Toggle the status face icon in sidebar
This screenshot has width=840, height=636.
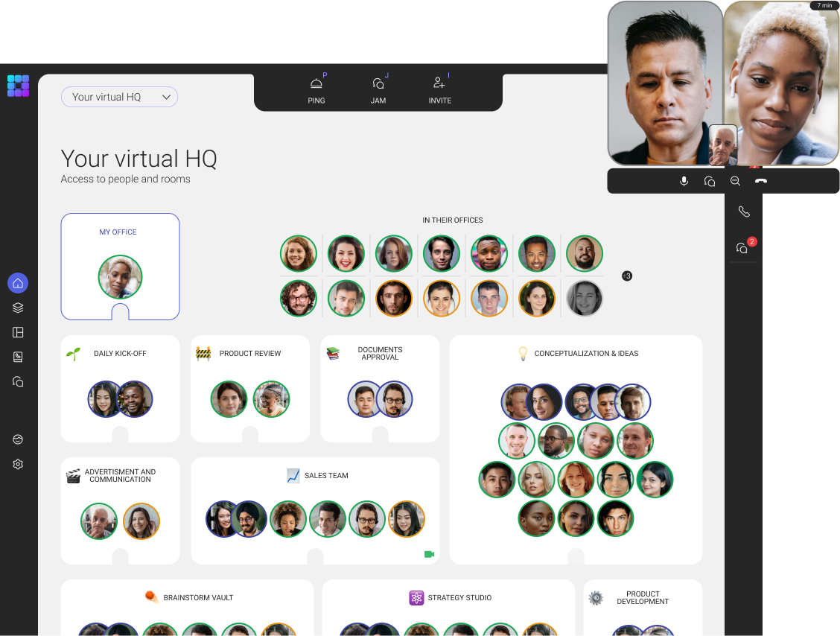(x=18, y=439)
